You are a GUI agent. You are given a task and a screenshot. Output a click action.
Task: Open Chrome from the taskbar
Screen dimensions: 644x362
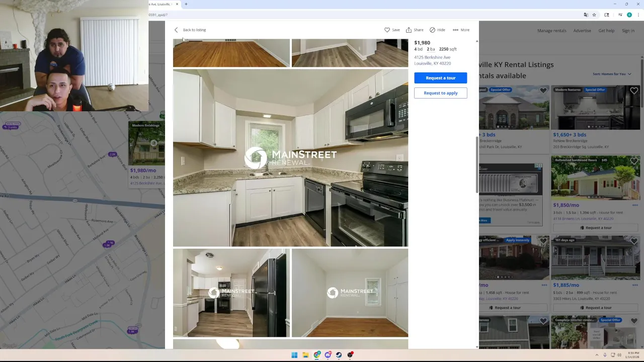pos(317,355)
